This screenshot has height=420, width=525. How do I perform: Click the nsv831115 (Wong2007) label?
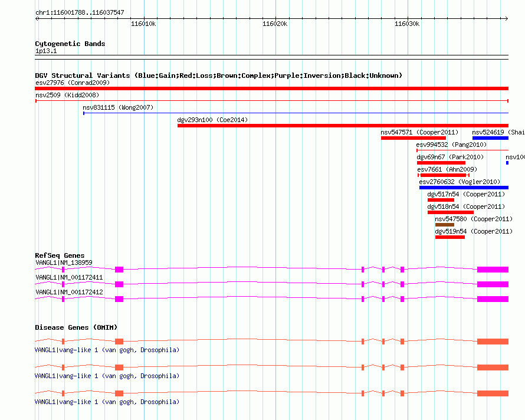pos(118,107)
